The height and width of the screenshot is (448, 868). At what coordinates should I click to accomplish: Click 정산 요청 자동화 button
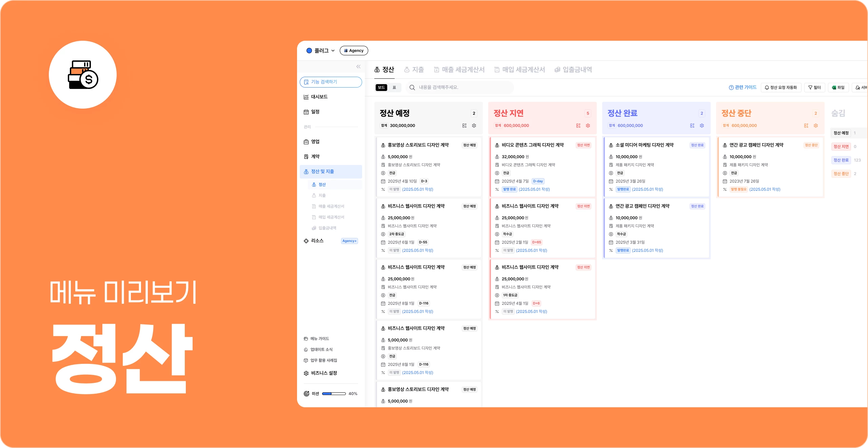coord(781,88)
